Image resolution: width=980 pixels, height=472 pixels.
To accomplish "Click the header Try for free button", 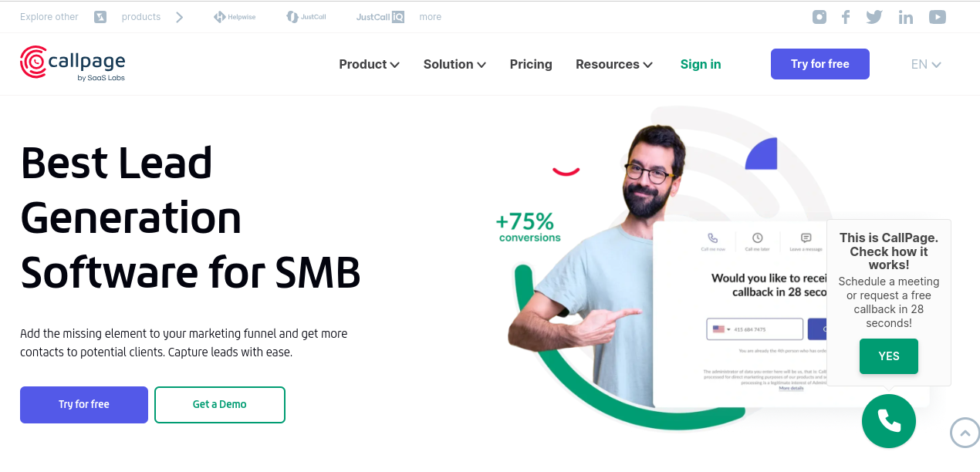I will click(820, 64).
